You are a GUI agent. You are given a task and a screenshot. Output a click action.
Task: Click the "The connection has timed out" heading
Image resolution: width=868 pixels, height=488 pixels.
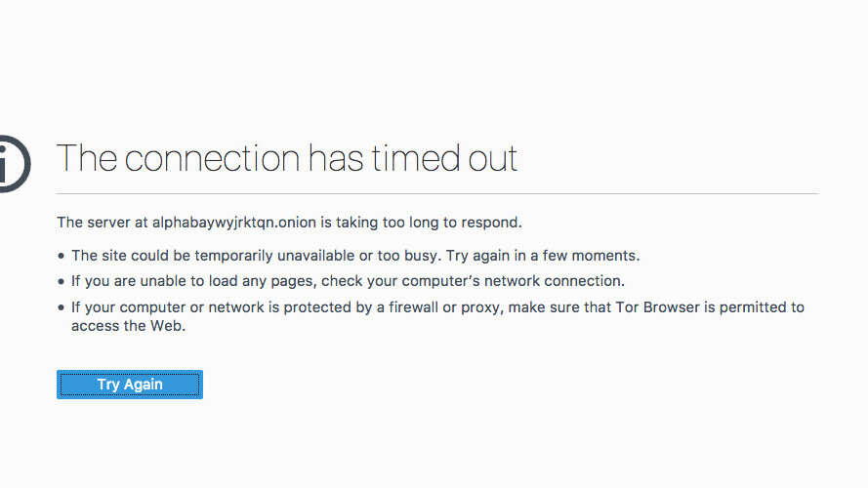[x=287, y=158]
